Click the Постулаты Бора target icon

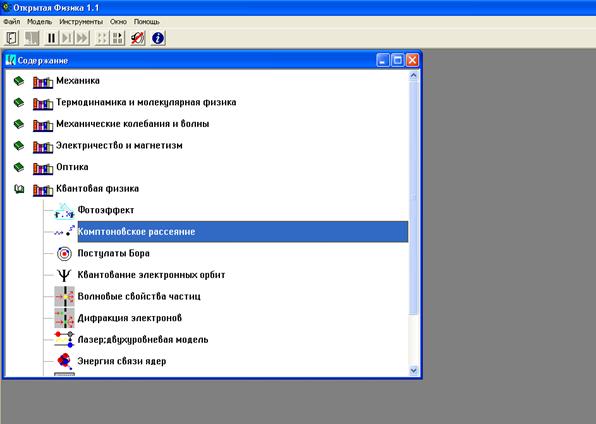64,253
